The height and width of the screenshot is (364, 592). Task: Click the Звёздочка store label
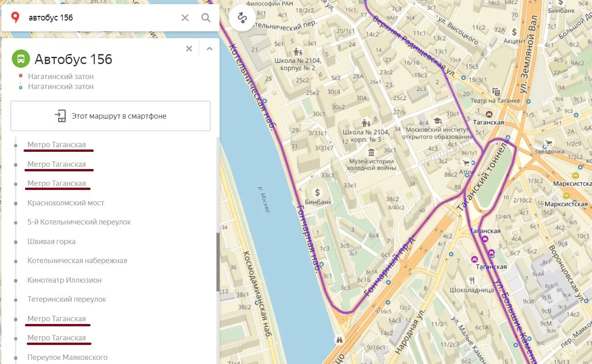(549, 152)
